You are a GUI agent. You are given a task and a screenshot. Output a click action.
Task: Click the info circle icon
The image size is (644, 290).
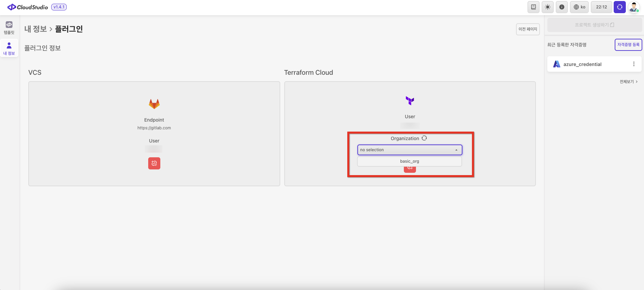pos(561,7)
